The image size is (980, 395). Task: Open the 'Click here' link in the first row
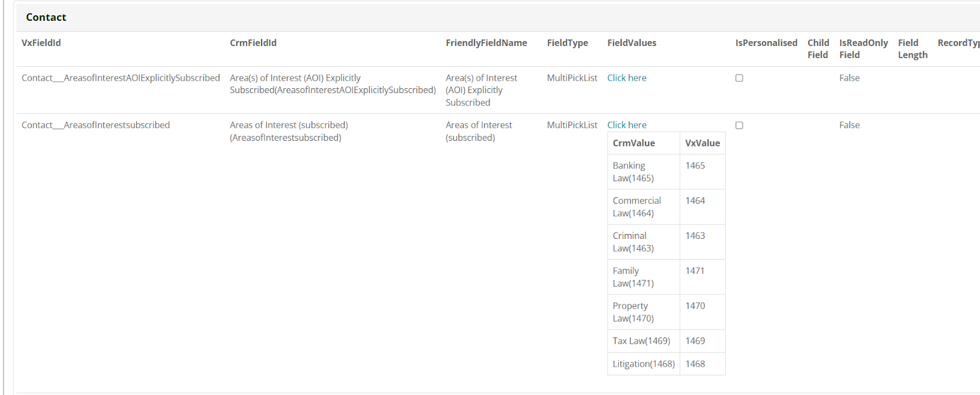[x=627, y=78]
